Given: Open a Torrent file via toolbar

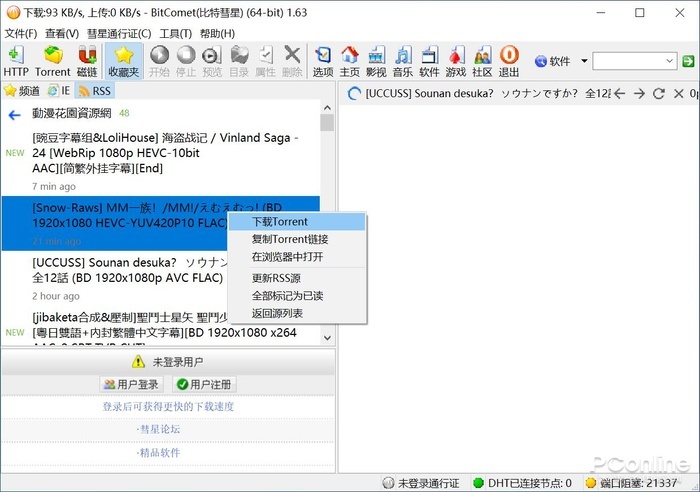Looking at the screenshot, I should coord(53,61).
